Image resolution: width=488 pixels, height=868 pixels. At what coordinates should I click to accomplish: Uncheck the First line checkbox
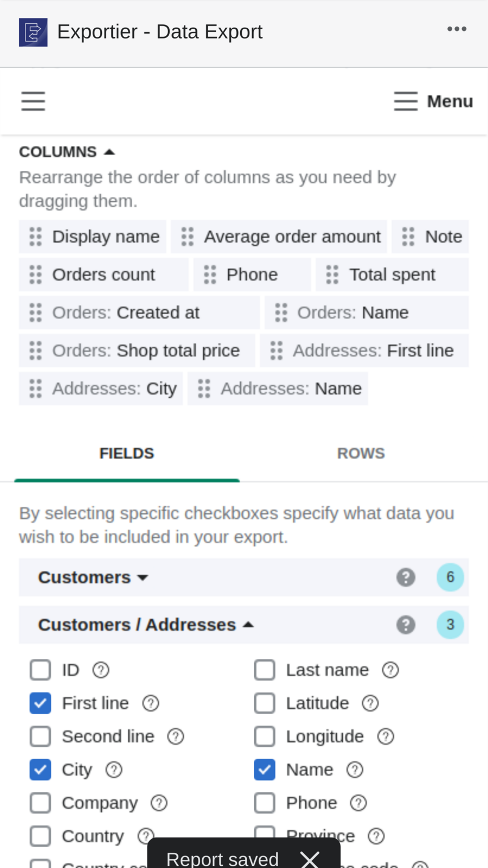[39, 703]
